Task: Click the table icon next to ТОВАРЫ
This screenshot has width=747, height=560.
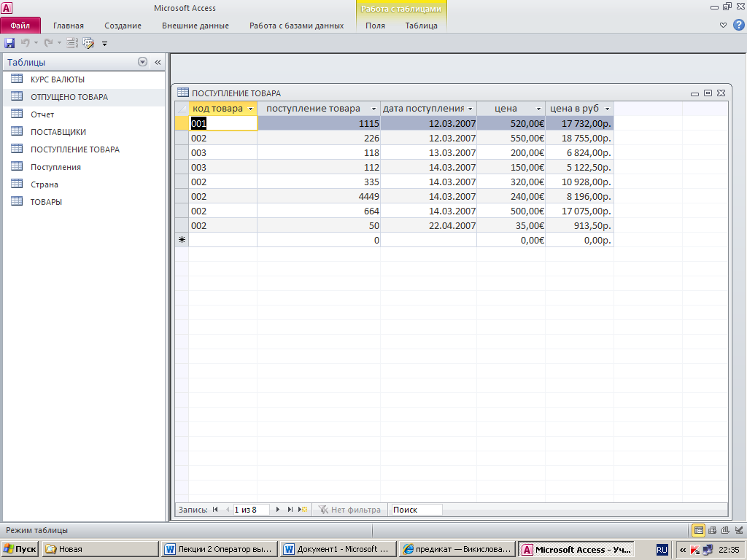Action: coord(17,201)
